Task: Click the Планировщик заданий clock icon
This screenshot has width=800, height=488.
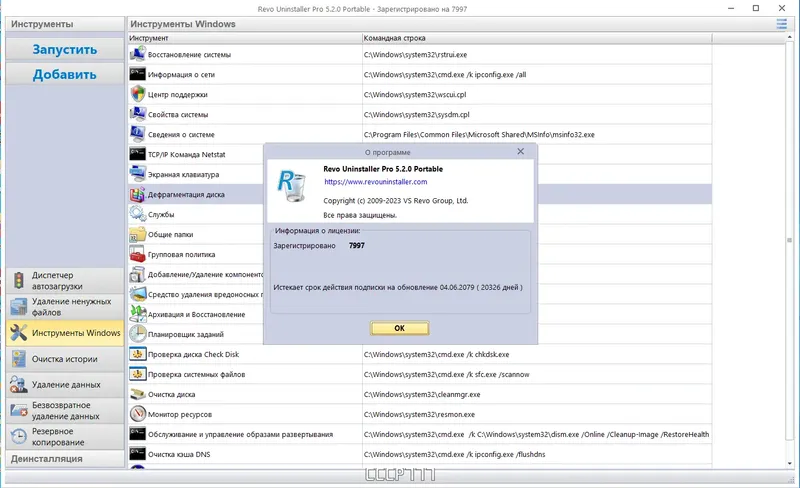Action: point(137,334)
